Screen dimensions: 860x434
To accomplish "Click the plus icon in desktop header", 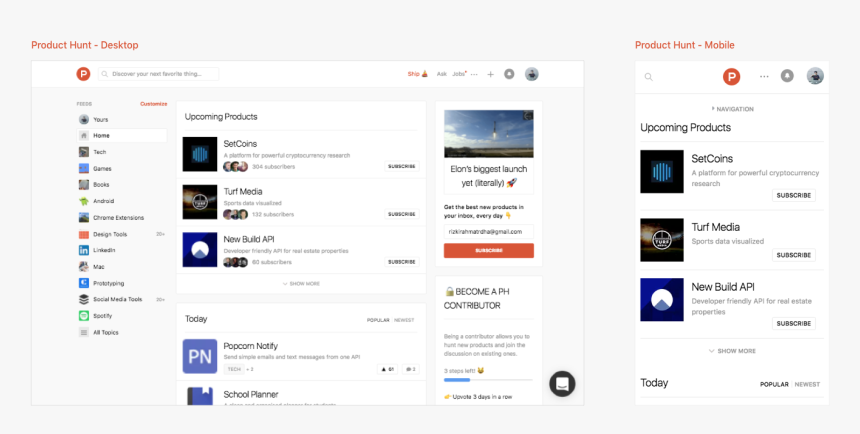I will coord(490,74).
